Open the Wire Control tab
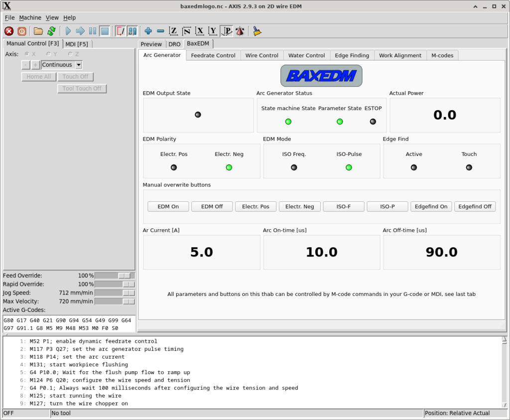The image size is (510, 420). 262,55
